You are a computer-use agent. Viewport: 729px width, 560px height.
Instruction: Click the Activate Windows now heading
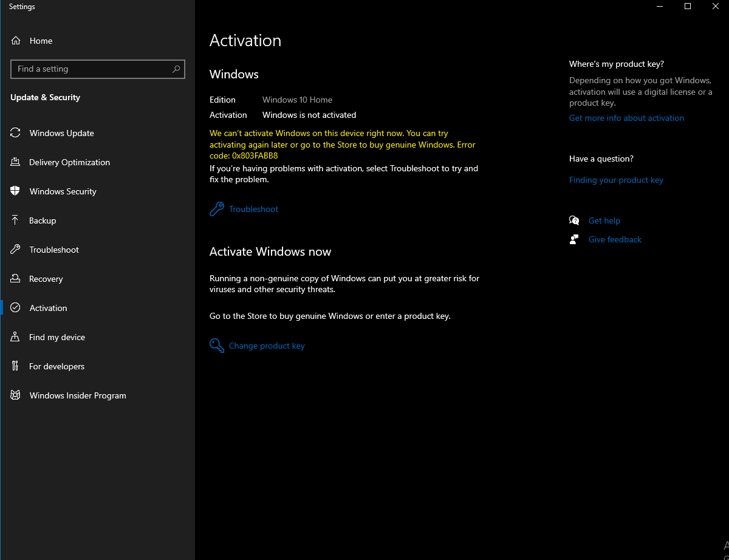pyautogui.click(x=270, y=251)
